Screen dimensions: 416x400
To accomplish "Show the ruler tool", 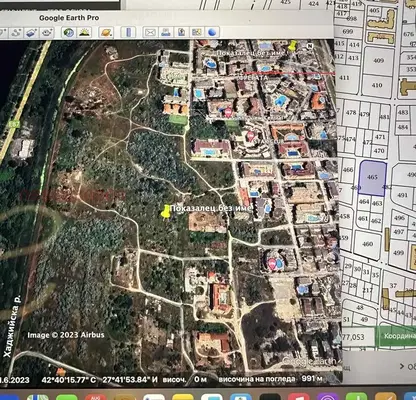I will 128,32.
